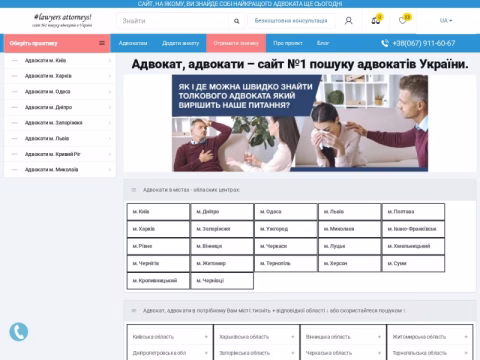Expand Адвокати м. Одеса sidebar arrow

[110, 92]
